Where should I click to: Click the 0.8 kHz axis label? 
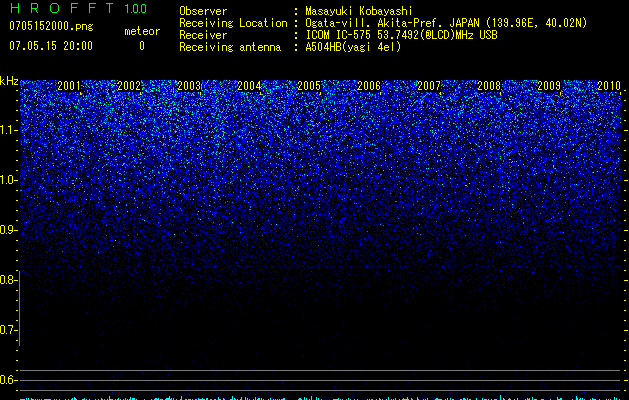(8, 280)
